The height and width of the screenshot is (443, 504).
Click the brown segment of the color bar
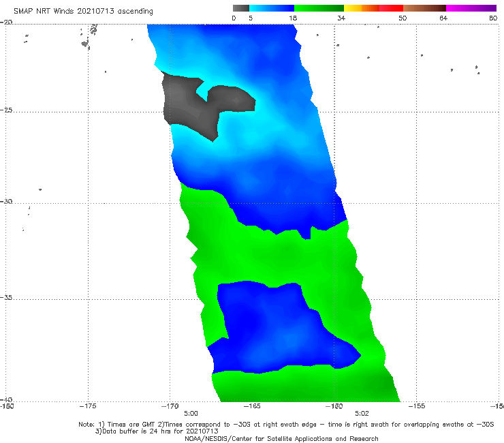click(424, 8)
